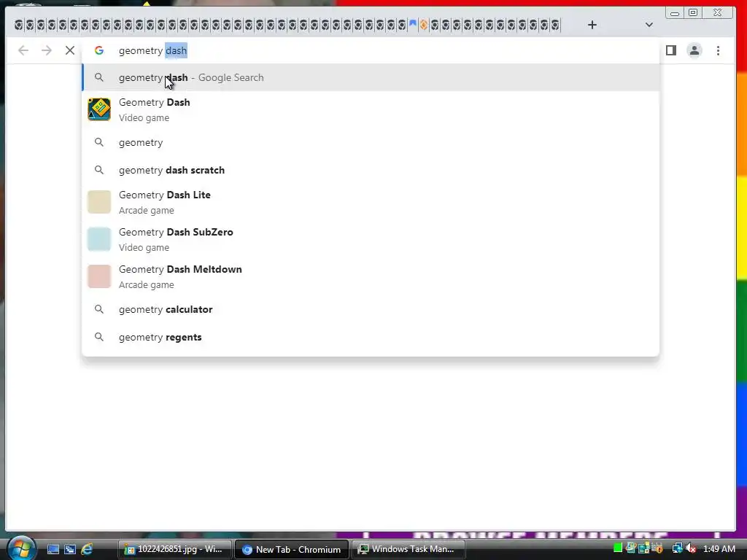Open the Chromium three-dot menu
The height and width of the screenshot is (560, 747).
[718, 50]
